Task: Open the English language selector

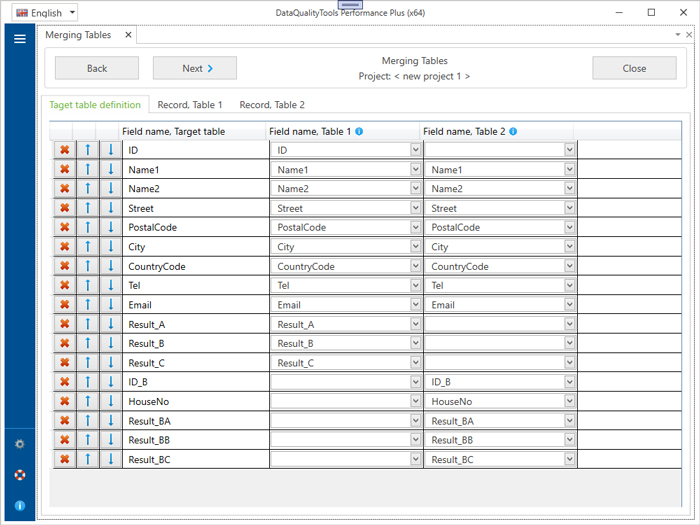Action: pos(46,13)
